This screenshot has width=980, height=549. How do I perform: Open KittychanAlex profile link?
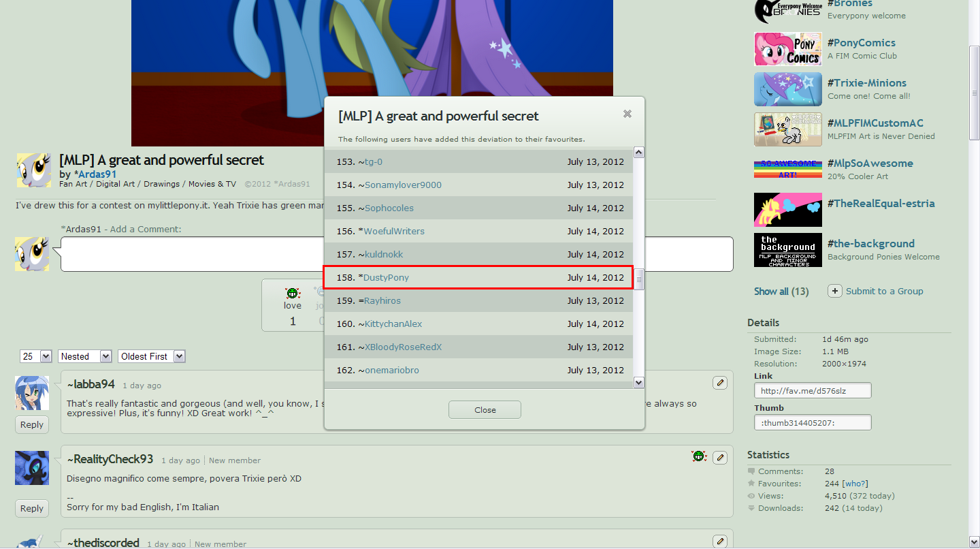click(x=393, y=324)
